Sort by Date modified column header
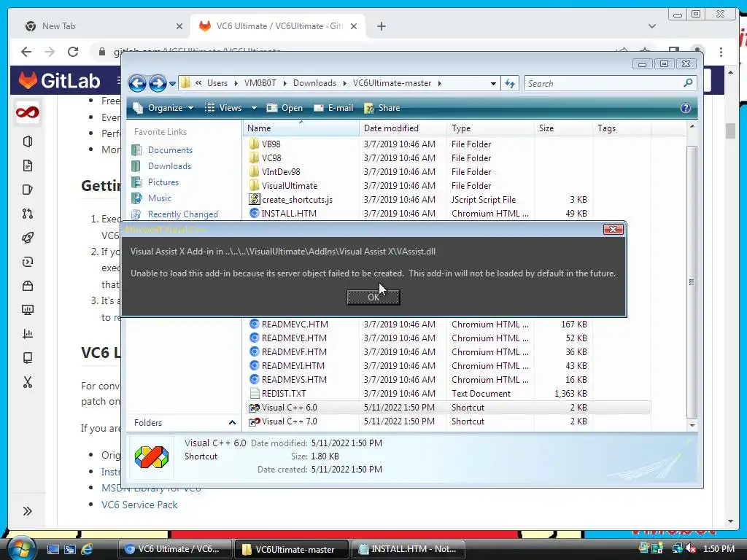Image resolution: width=747 pixels, height=560 pixels. (403, 128)
